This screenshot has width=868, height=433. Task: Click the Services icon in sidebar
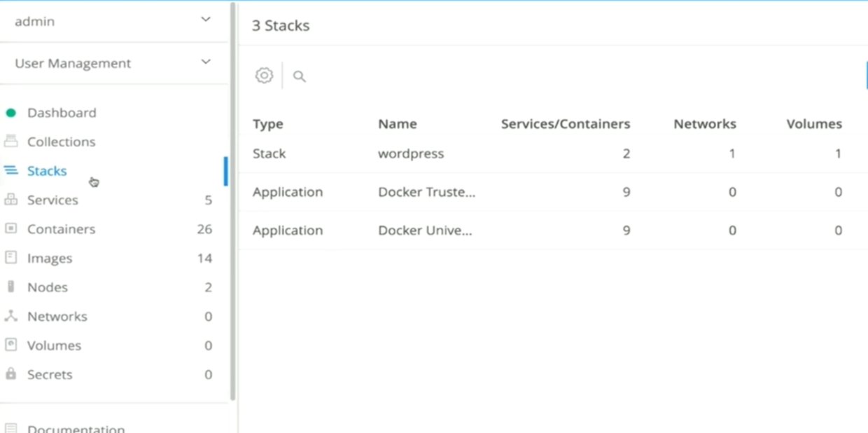[x=10, y=200]
